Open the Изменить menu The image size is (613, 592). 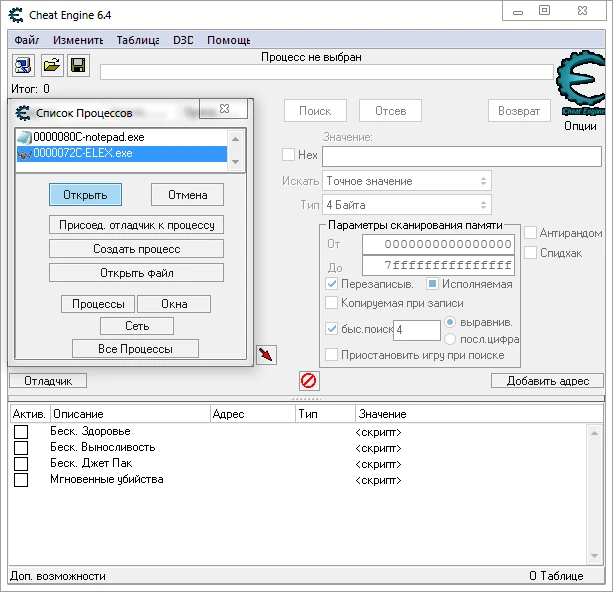(x=78, y=40)
